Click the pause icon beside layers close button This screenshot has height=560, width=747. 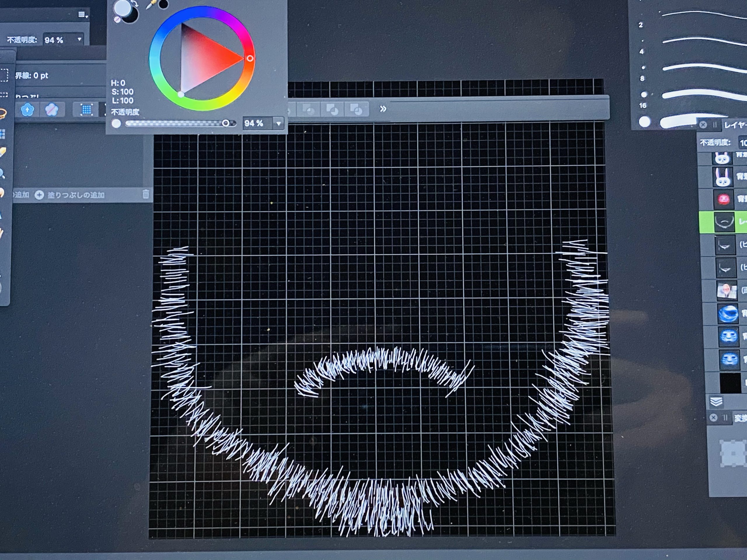(715, 125)
